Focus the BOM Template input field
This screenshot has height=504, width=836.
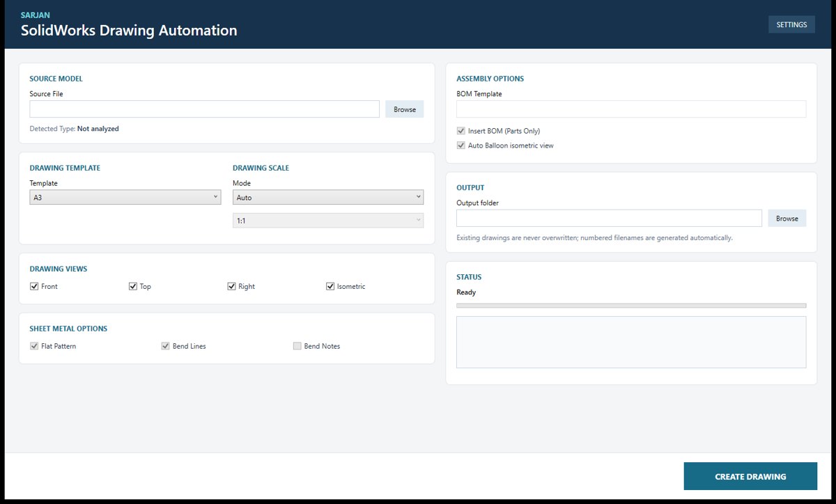631,109
